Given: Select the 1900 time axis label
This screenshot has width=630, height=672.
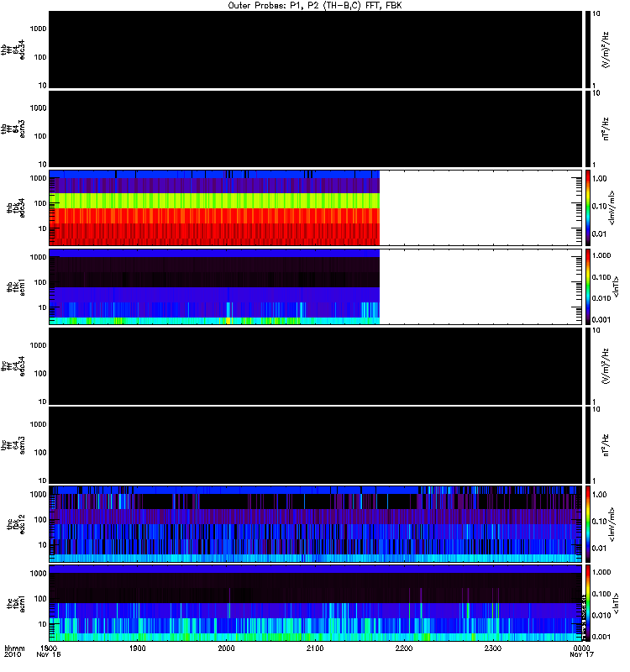Looking at the screenshot, I should click(137, 648).
